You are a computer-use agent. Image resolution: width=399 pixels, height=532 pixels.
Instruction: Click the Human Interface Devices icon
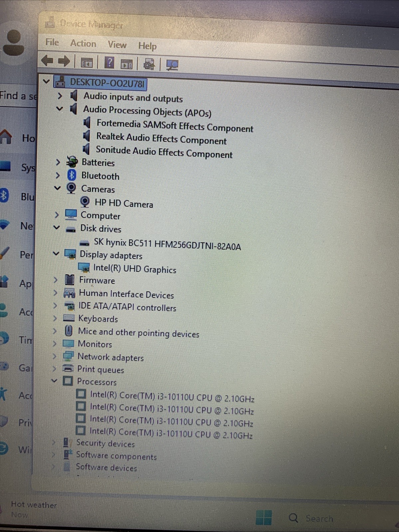pyautogui.click(x=69, y=293)
